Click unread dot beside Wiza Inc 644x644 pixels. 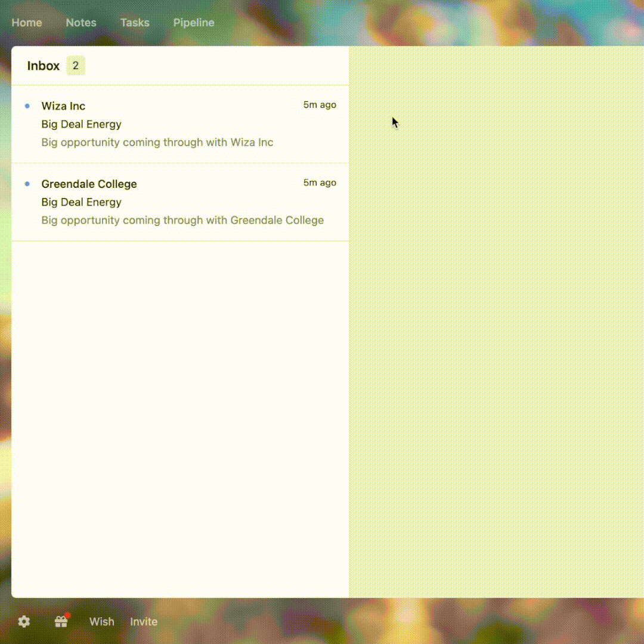[x=27, y=106]
